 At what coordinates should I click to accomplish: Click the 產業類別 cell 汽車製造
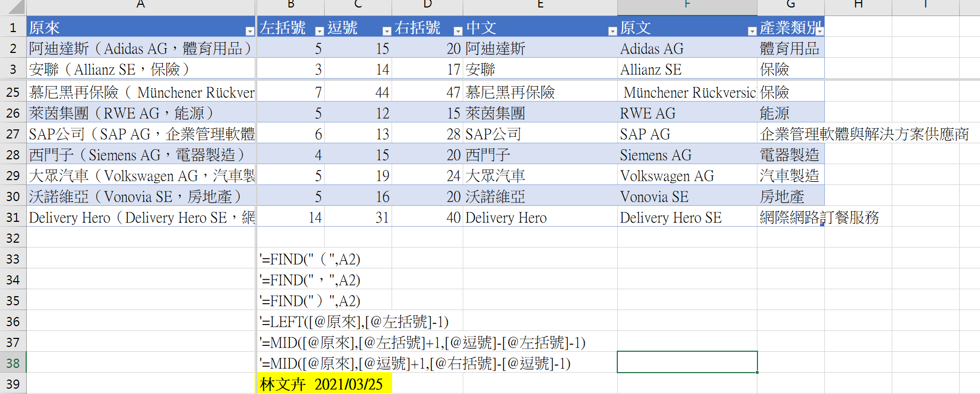coord(791,175)
